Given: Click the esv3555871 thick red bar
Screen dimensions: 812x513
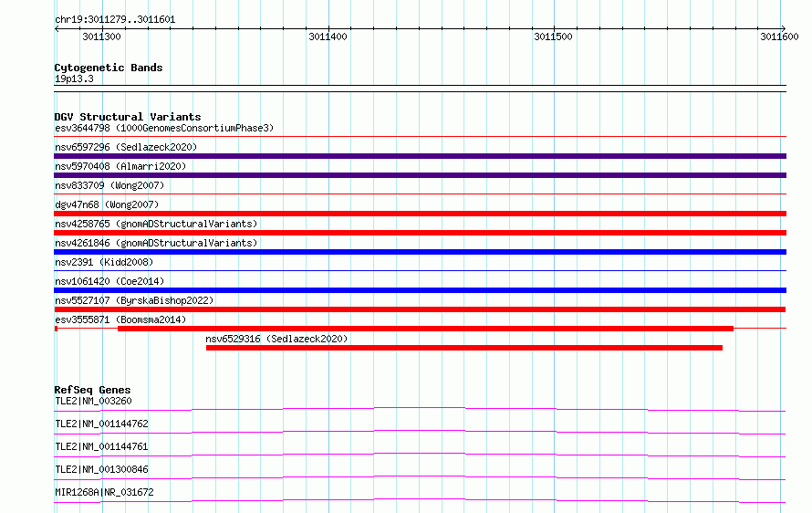Looking at the screenshot, I should point(426,329).
